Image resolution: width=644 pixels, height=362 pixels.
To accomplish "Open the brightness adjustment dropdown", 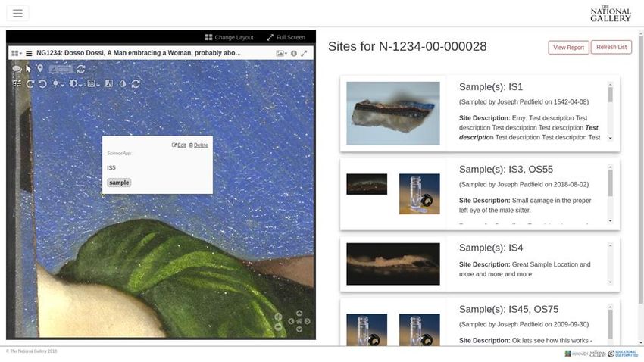I will coord(58,84).
